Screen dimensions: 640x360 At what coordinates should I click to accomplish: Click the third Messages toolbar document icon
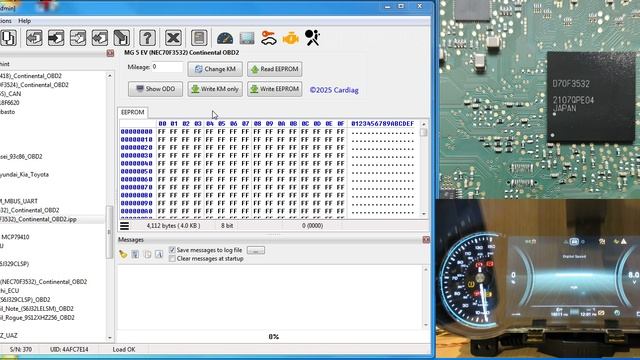click(x=147, y=254)
